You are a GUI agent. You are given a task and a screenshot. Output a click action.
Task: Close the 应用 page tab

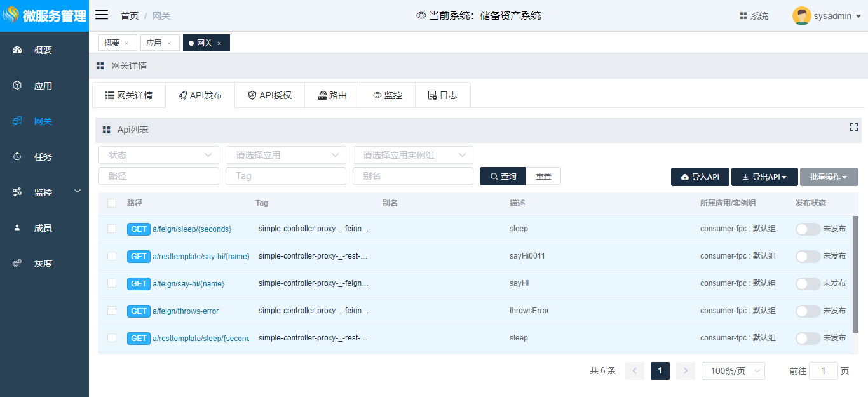click(x=169, y=43)
